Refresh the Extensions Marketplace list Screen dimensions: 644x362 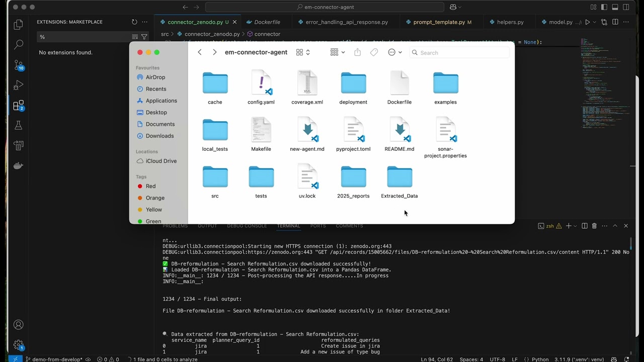(134, 22)
